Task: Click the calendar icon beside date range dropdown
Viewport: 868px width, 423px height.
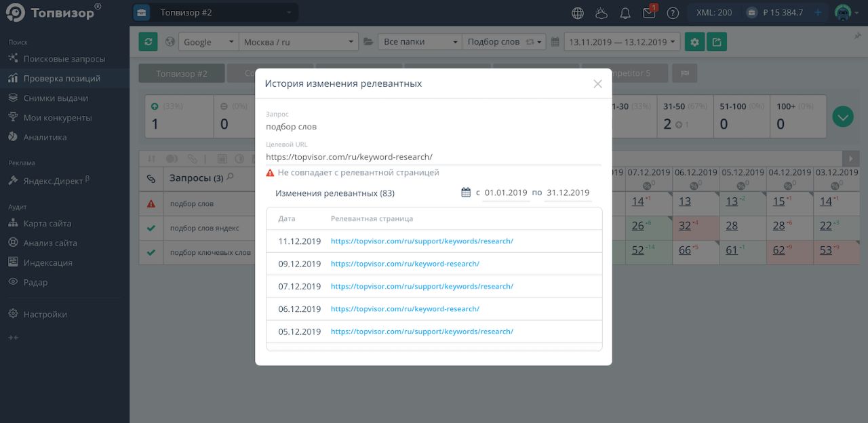Action: [x=555, y=42]
